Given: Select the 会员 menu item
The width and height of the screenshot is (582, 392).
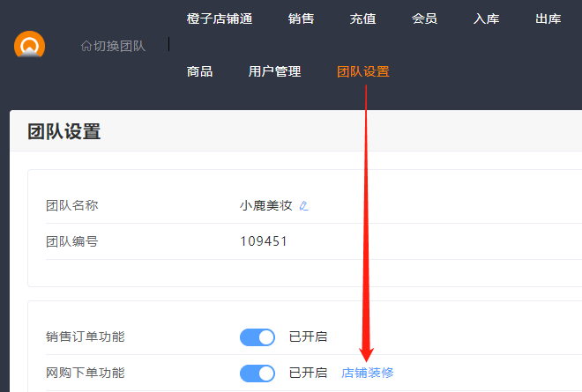Looking at the screenshot, I should 424,18.
